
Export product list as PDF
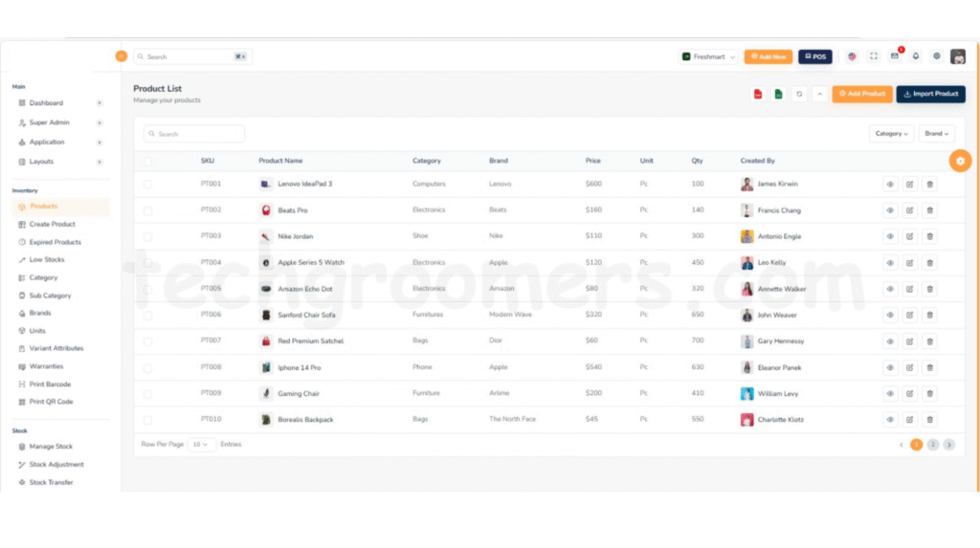[758, 95]
